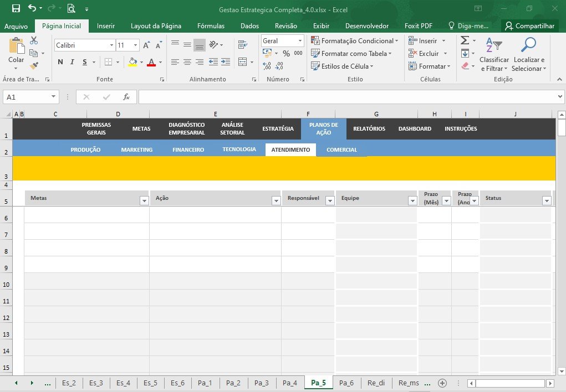Select the Pa_6 sheet tab

click(x=346, y=383)
